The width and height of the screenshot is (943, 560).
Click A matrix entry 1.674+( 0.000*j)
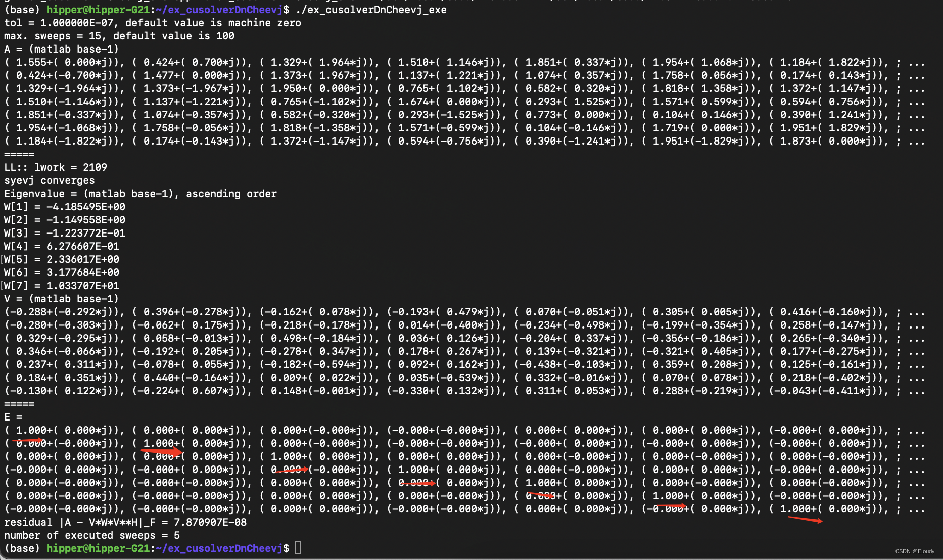tap(447, 102)
